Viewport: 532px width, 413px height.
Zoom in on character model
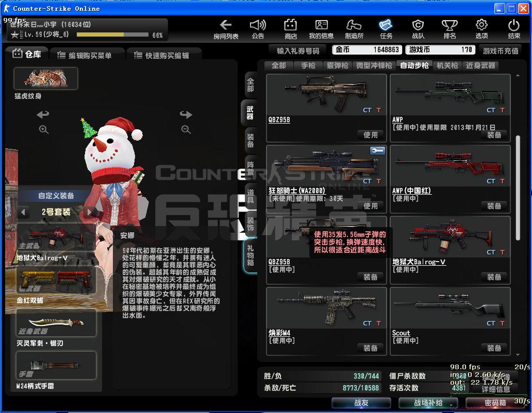tap(44, 129)
